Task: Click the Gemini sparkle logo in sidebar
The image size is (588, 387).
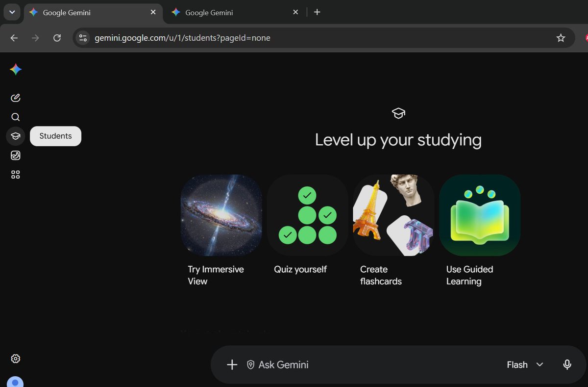Action: pyautogui.click(x=16, y=70)
